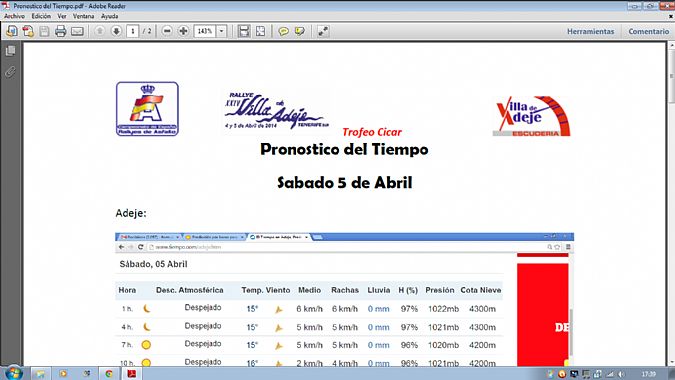Open the Ventana menu
Viewport: 675px width, 380px height.
coord(84,16)
